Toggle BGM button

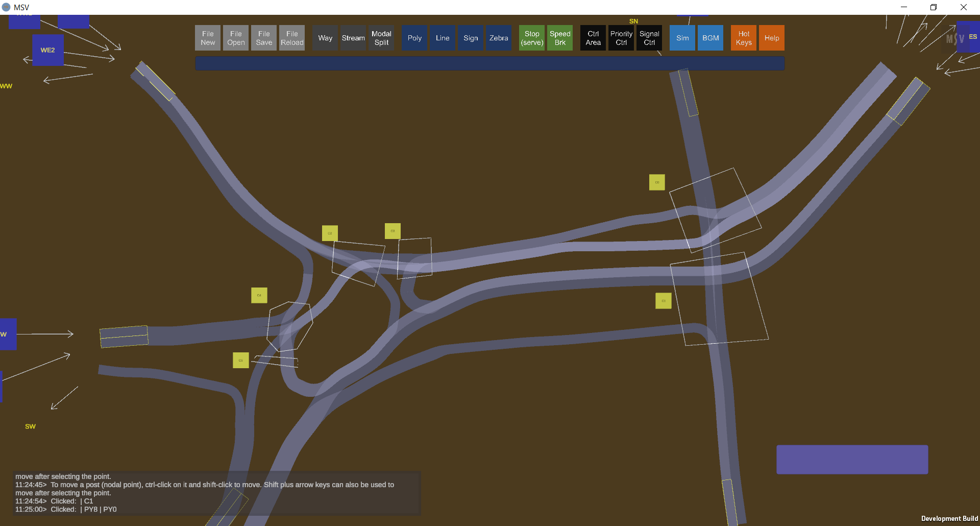[x=710, y=38]
